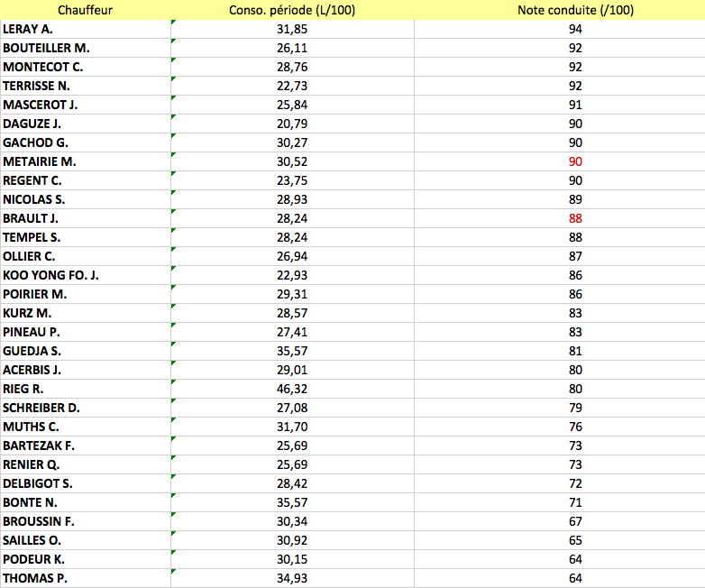
Task: Click the Chauffeur column header
Action: [x=85, y=9]
